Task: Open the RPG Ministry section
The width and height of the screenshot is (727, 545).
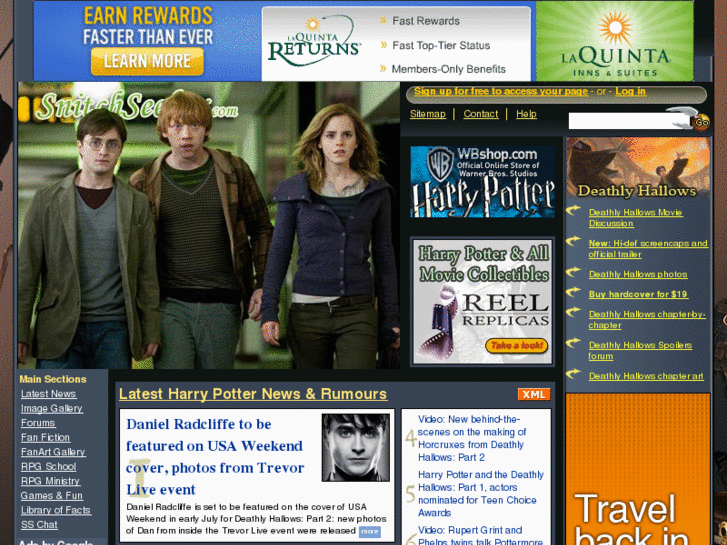Action: [50, 481]
